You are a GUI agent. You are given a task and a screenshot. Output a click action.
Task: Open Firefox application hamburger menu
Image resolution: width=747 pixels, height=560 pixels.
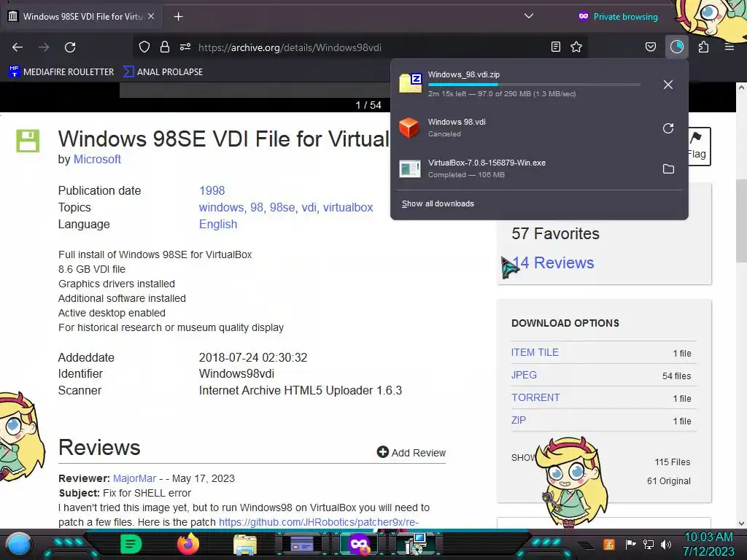pos(729,47)
